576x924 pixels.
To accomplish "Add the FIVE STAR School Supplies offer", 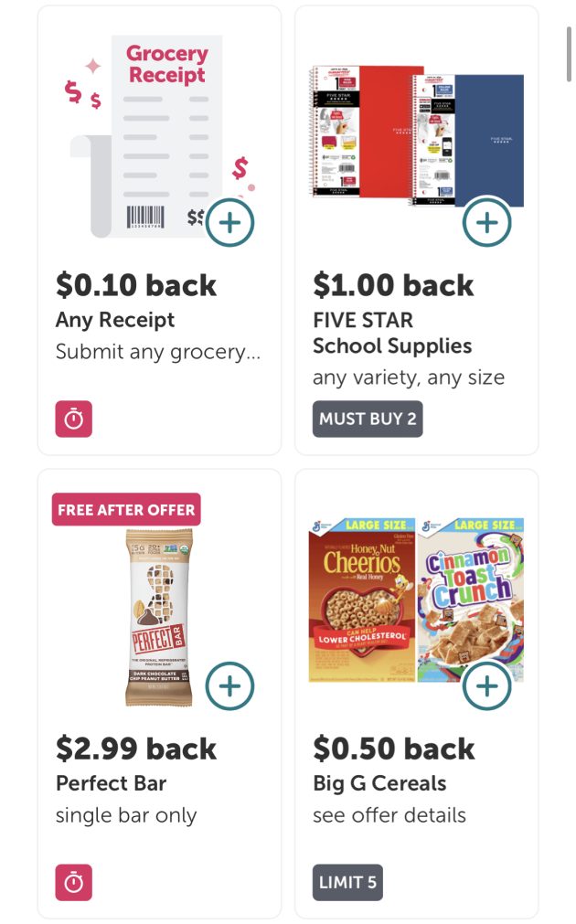I will coord(486,222).
